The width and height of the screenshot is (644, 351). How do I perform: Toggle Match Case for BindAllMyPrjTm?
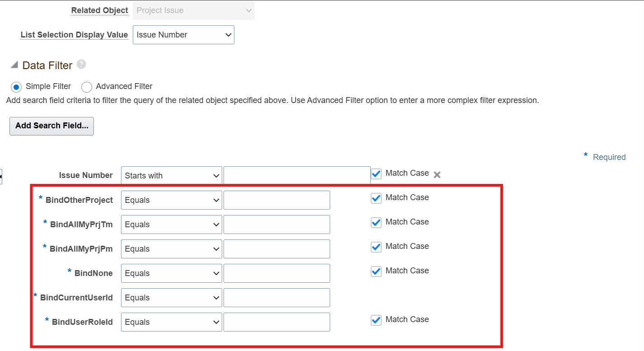click(x=376, y=222)
